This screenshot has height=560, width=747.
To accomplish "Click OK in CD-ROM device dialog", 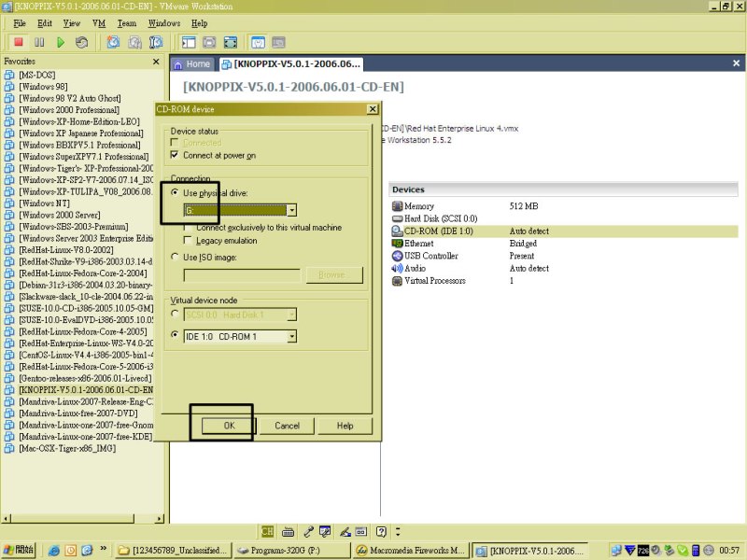I will click(x=229, y=426).
